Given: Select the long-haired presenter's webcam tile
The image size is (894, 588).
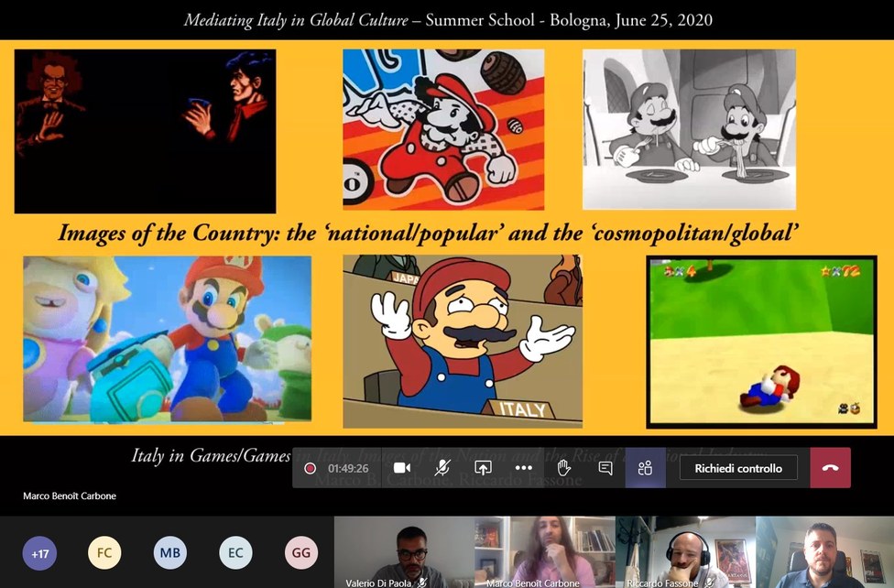Looking at the screenshot, I should click(x=545, y=552).
